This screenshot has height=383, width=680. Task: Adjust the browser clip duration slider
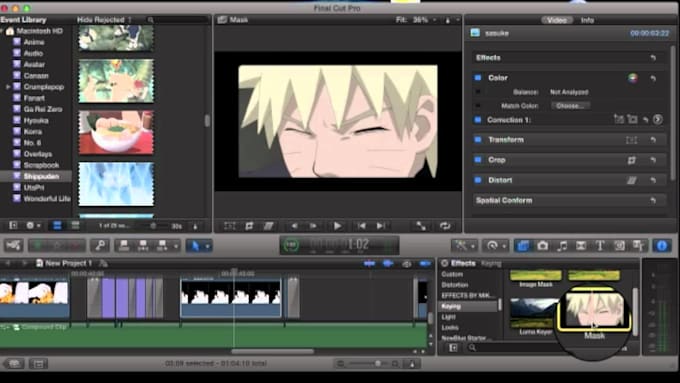(x=152, y=226)
